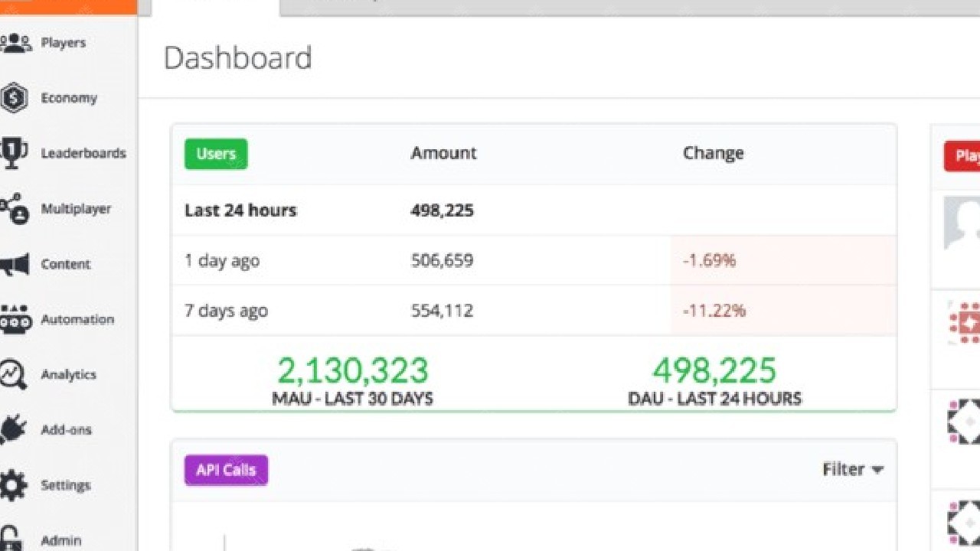This screenshot has width=980, height=551.
Task: Click the Leaderboards trophy icon
Action: [14, 153]
